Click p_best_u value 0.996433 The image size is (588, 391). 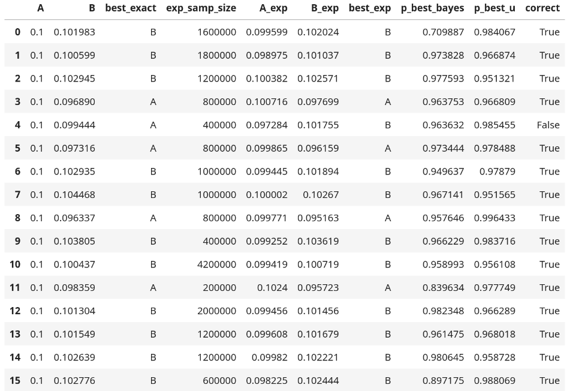pos(494,218)
